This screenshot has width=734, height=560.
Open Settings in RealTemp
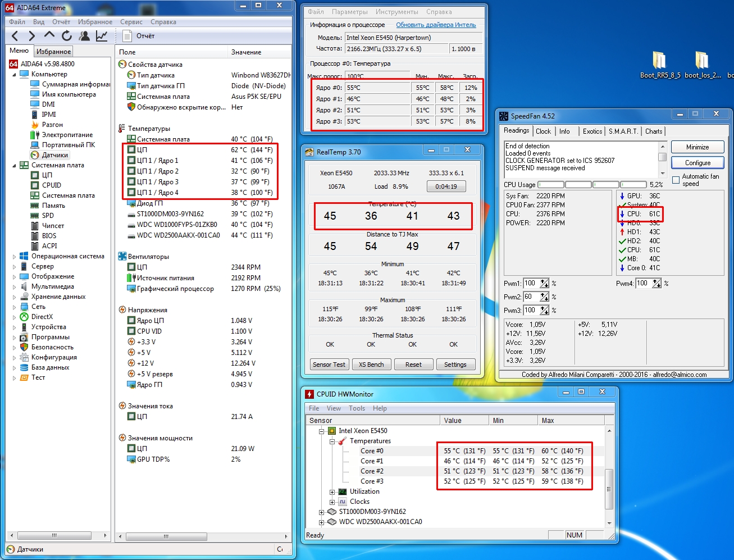(x=455, y=365)
